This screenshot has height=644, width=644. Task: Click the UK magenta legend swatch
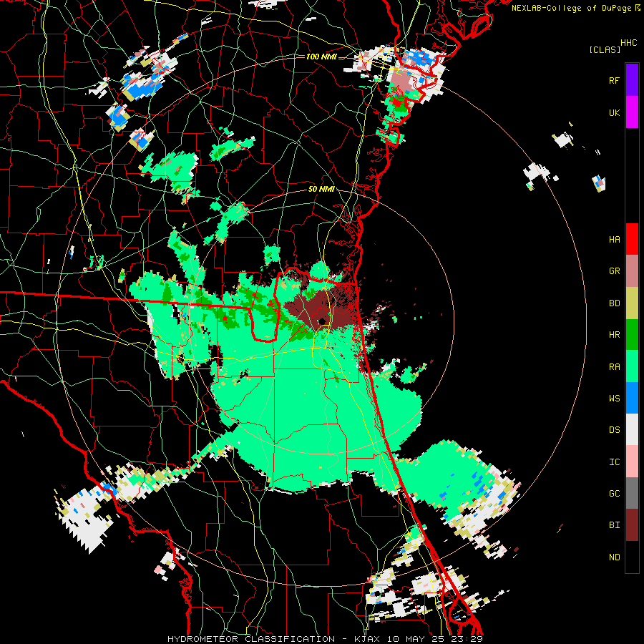tap(632, 112)
